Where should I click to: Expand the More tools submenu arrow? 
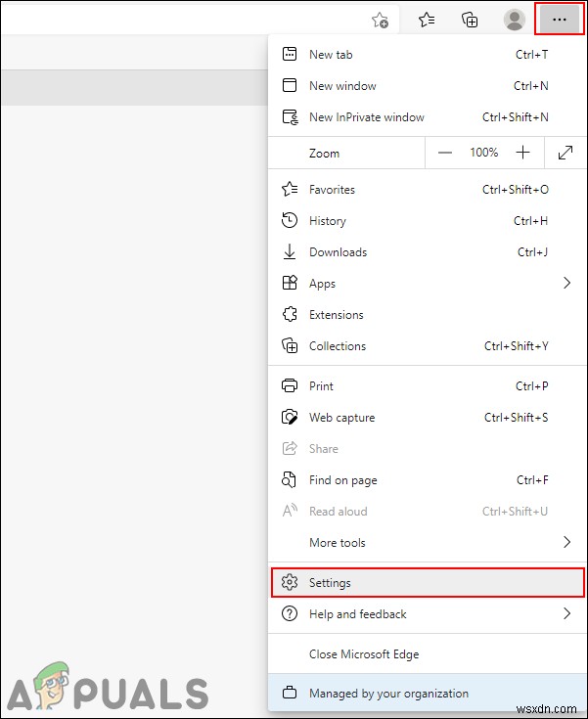(566, 543)
